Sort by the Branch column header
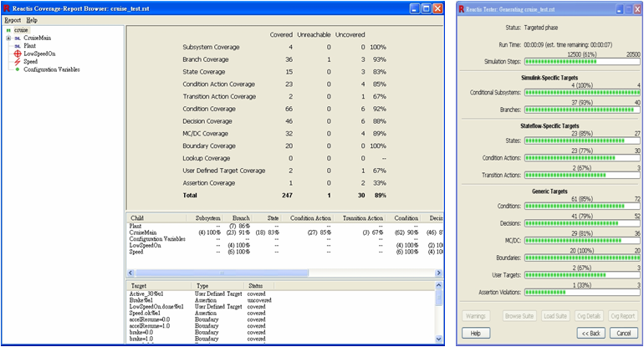The width and height of the screenshot is (644, 347). tap(241, 217)
